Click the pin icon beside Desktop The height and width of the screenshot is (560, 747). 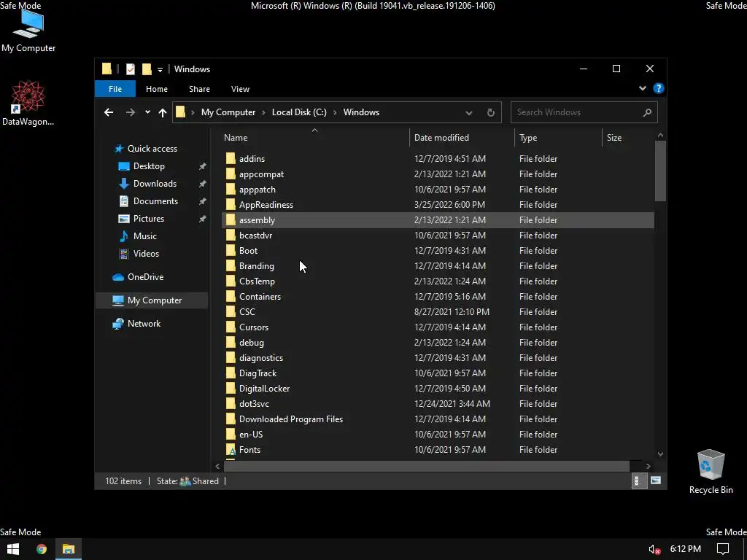(x=203, y=166)
